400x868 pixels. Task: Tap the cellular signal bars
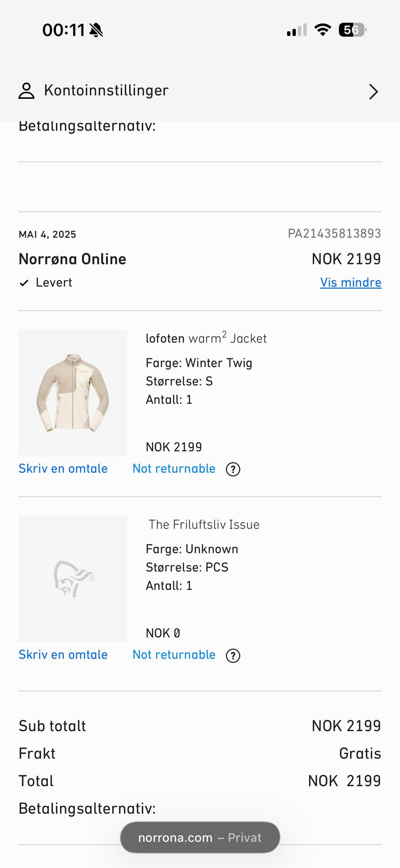[x=297, y=30]
